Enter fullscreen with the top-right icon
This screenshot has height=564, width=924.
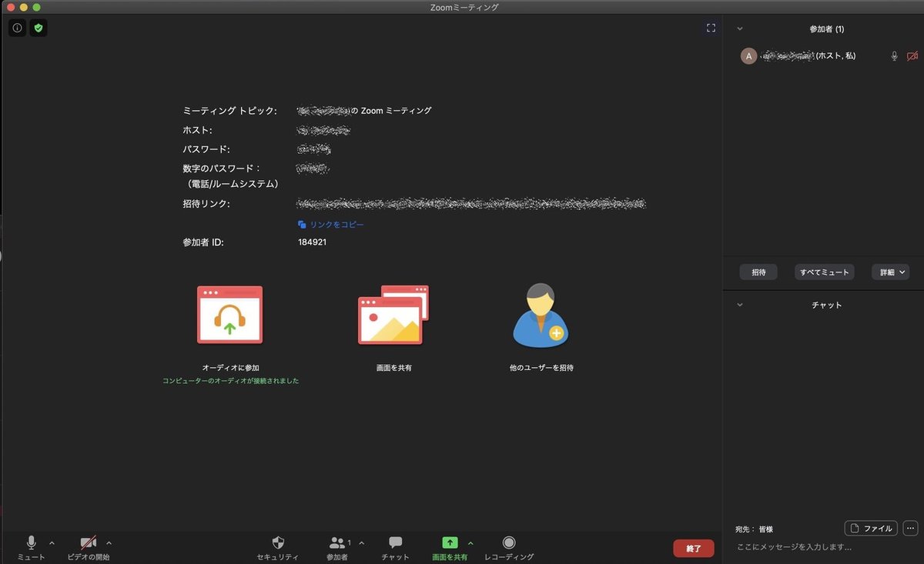coord(711,28)
